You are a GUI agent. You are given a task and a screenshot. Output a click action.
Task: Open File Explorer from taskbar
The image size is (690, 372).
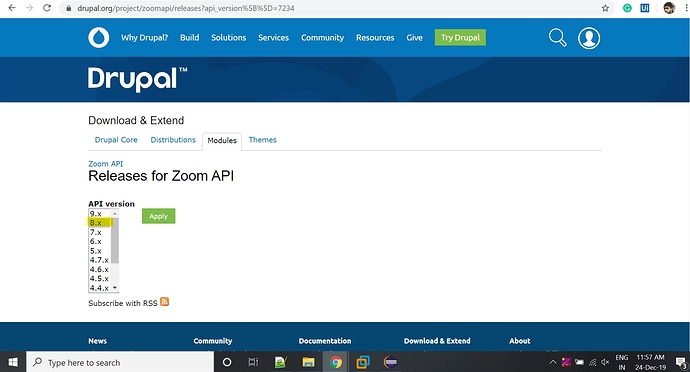pos(308,362)
